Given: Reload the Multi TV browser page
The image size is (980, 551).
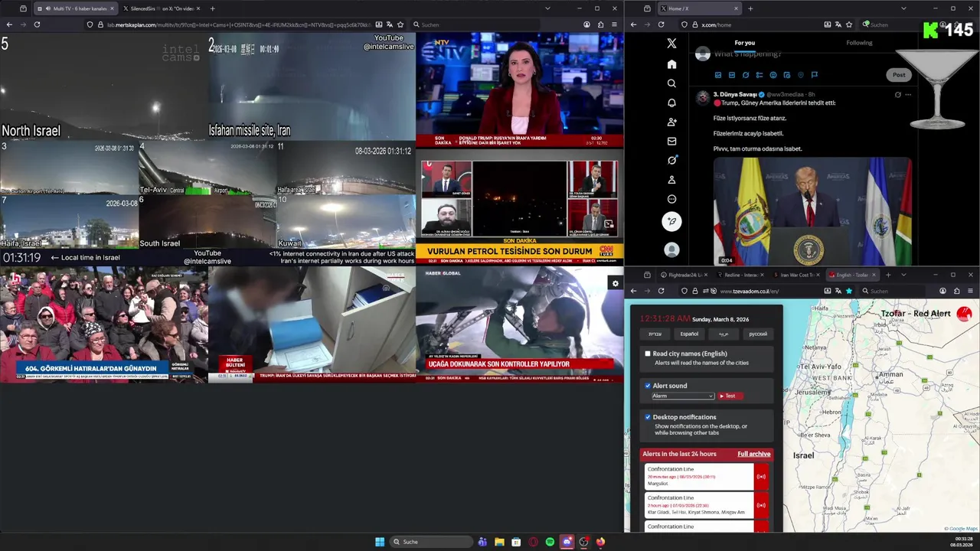Looking at the screenshot, I should coord(37,24).
